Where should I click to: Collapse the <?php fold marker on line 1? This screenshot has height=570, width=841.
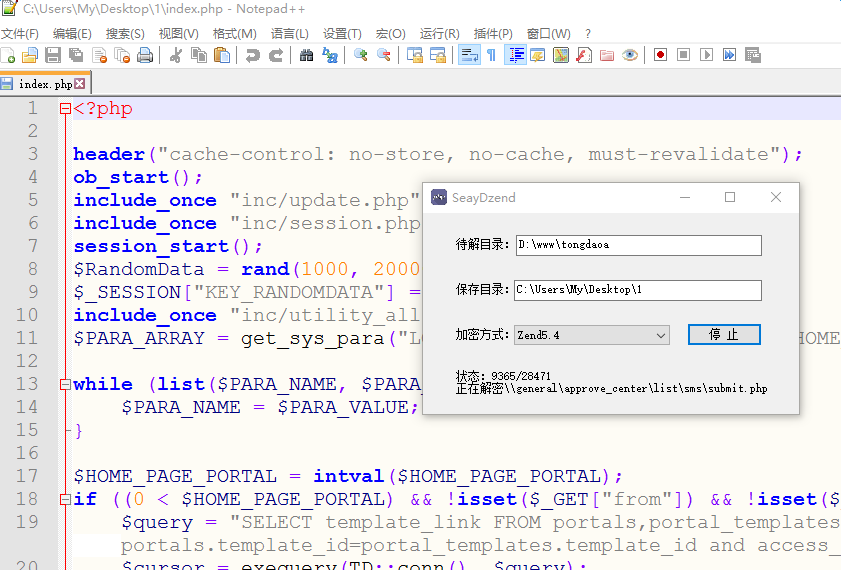tap(65, 109)
